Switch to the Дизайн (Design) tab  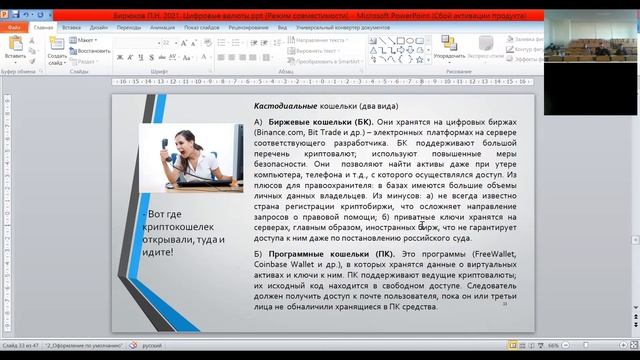coord(99,27)
